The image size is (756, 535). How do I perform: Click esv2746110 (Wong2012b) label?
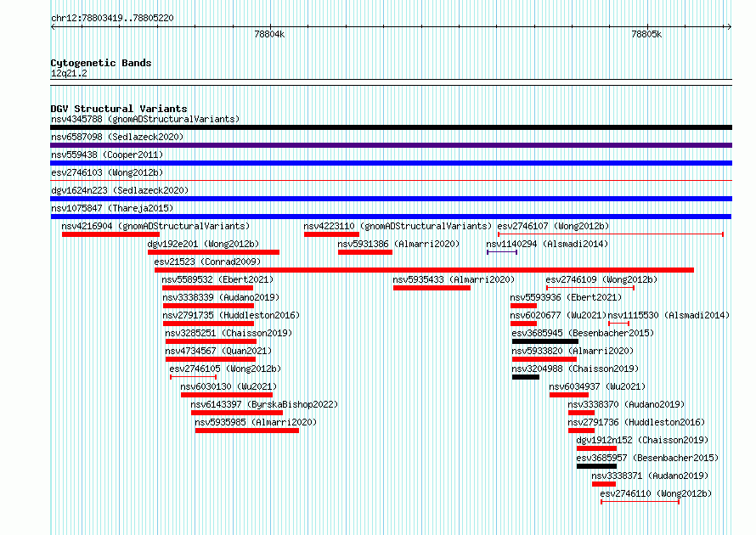[x=656, y=493]
